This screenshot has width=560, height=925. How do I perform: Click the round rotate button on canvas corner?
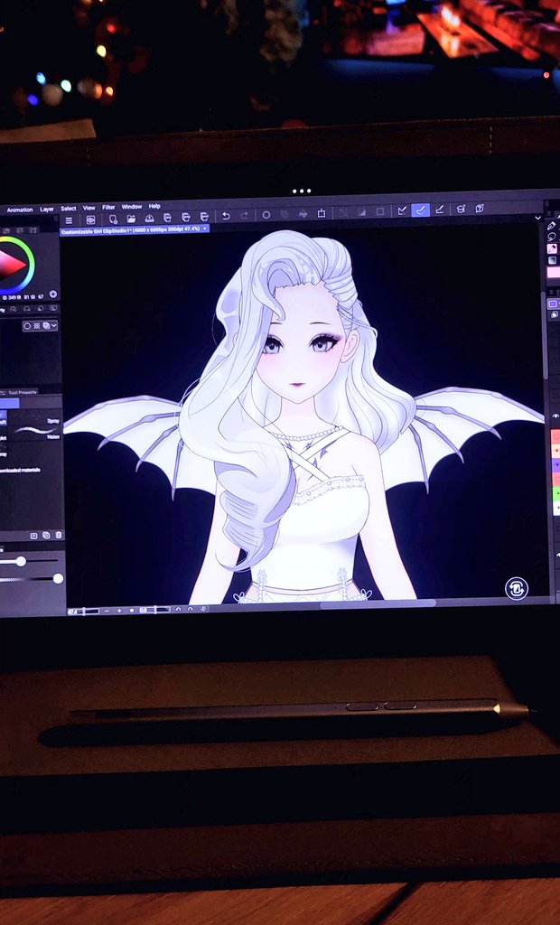point(517,588)
